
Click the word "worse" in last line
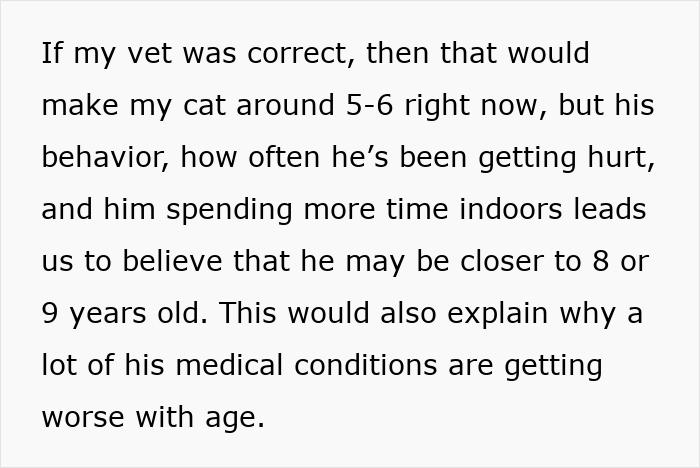click(x=87, y=417)
